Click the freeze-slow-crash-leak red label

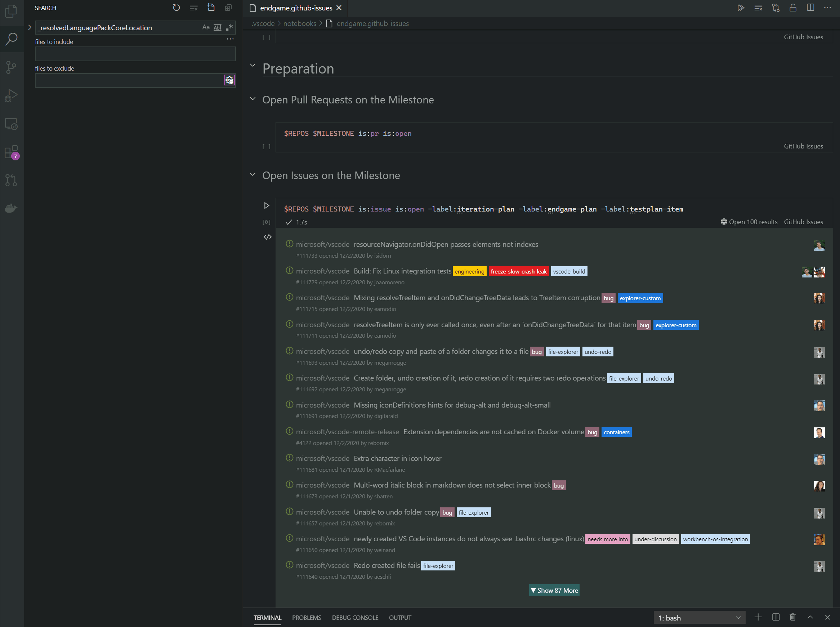[x=518, y=271]
